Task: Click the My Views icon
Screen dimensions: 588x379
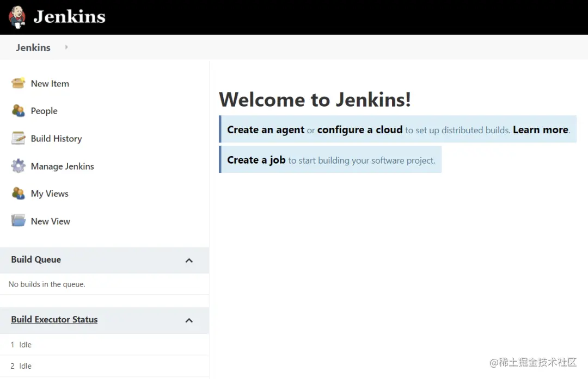Action: coord(19,194)
